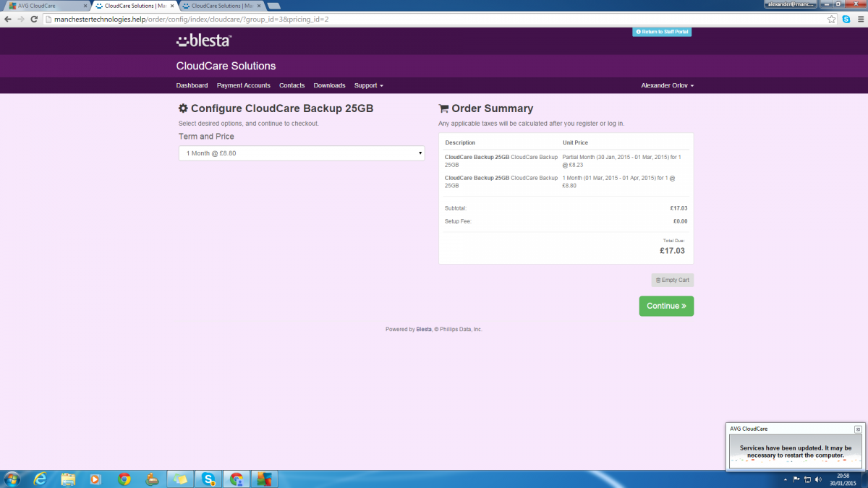Click the 'Setup Fee:' label
The height and width of the screenshot is (488, 868).
coord(458,221)
